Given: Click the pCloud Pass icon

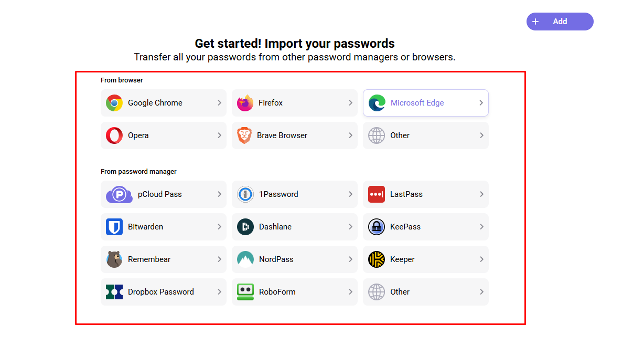Looking at the screenshot, I should [119, 194].
